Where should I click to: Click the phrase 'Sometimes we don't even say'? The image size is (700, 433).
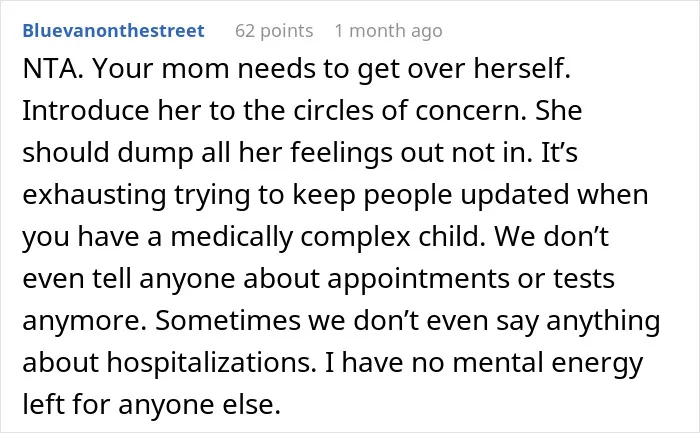point(347,322)
